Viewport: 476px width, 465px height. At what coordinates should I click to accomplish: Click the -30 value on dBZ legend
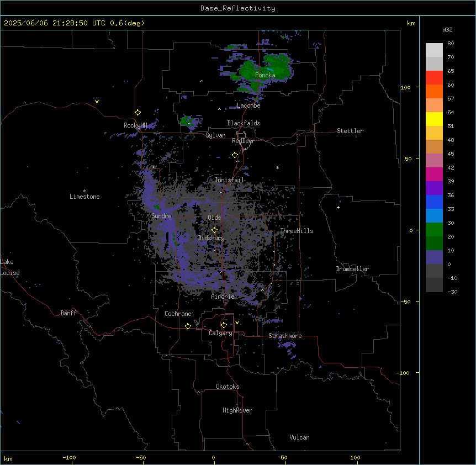[x=452, y=292]
